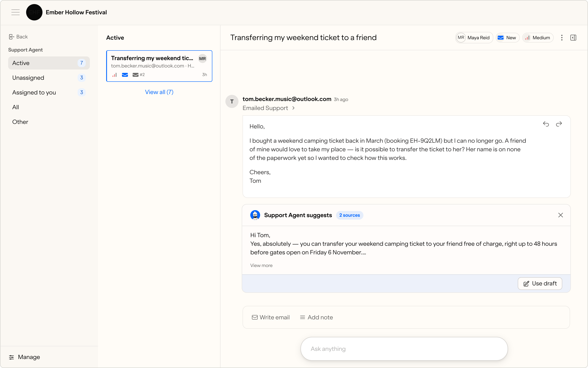588x368 pixels.
Task: Click the T sender avatar
Action: point(232,101)
